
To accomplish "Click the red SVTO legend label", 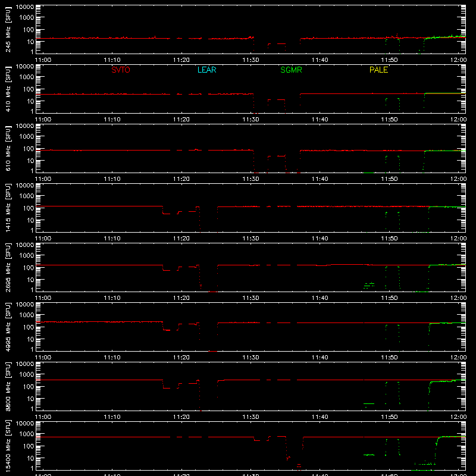I will click(x=121, y=70).
